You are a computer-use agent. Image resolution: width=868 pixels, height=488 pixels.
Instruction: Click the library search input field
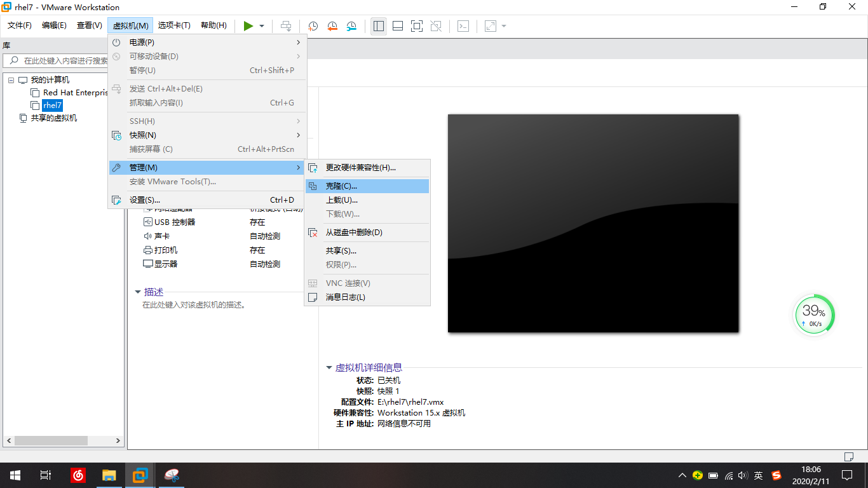[65, 61]
